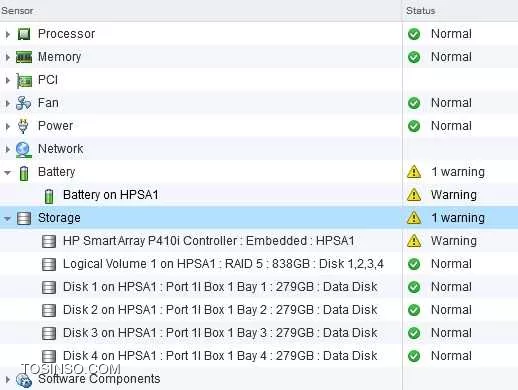Screen dimensions: 518x390
Task: Expand the Power sensor row
Action: pyautogui.click(x=8, y=126)
